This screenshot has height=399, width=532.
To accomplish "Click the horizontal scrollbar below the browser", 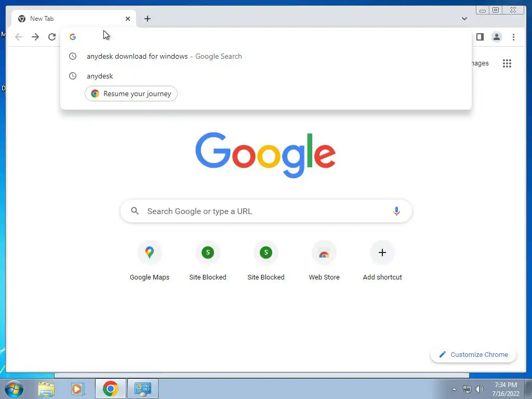I will pyautogui.click(x=262, y=375).
